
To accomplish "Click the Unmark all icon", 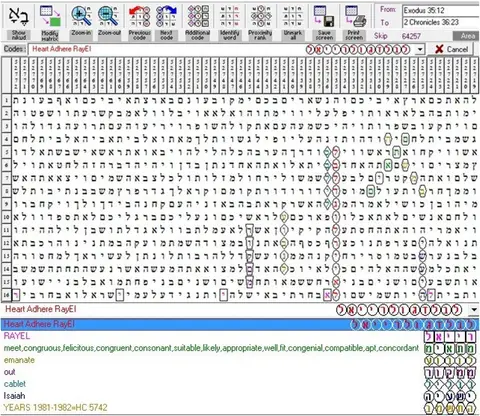I will click(x=292, y=16).
